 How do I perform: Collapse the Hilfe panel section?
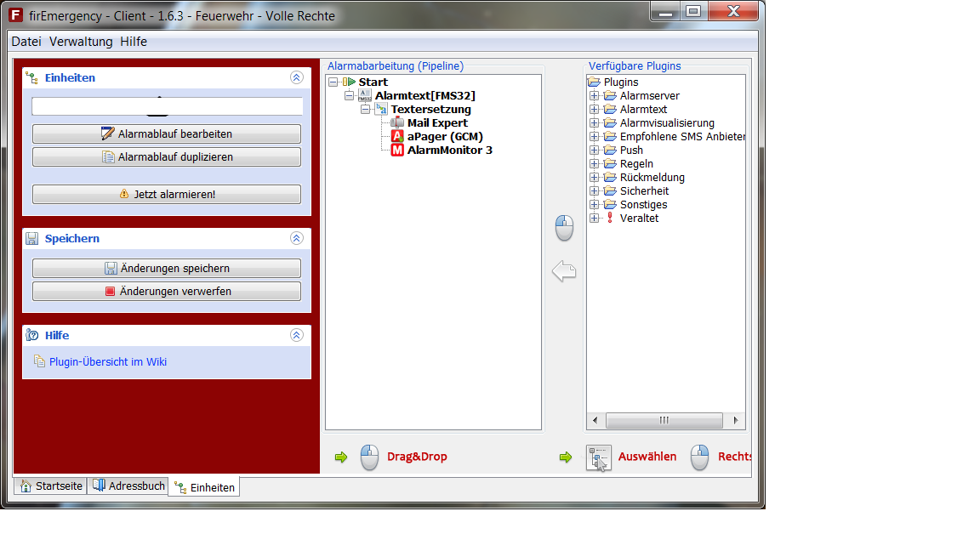tap(296, 336)
